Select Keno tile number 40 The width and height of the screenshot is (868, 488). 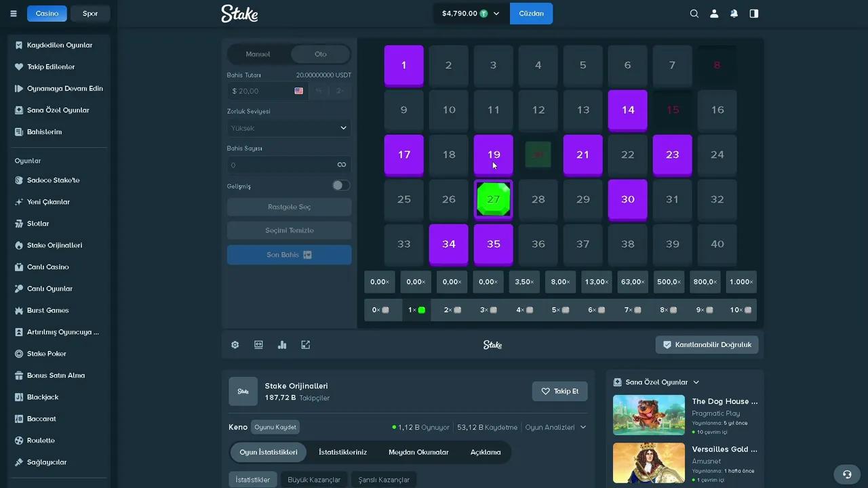pos(717,245)
